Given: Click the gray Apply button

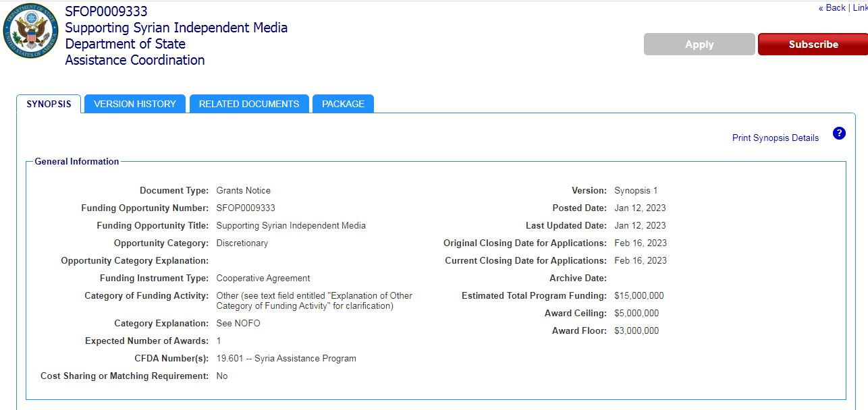Looking at the screenshot, I should click(699, 45).
